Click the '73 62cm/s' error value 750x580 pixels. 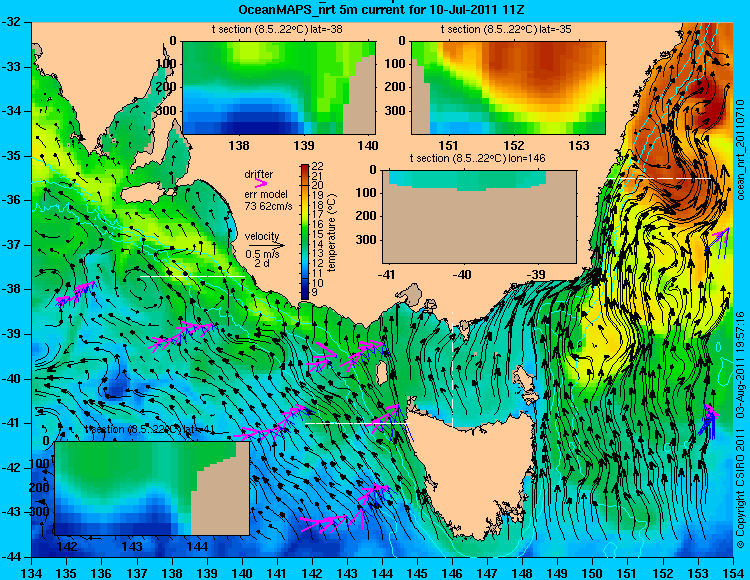[268, 206]
